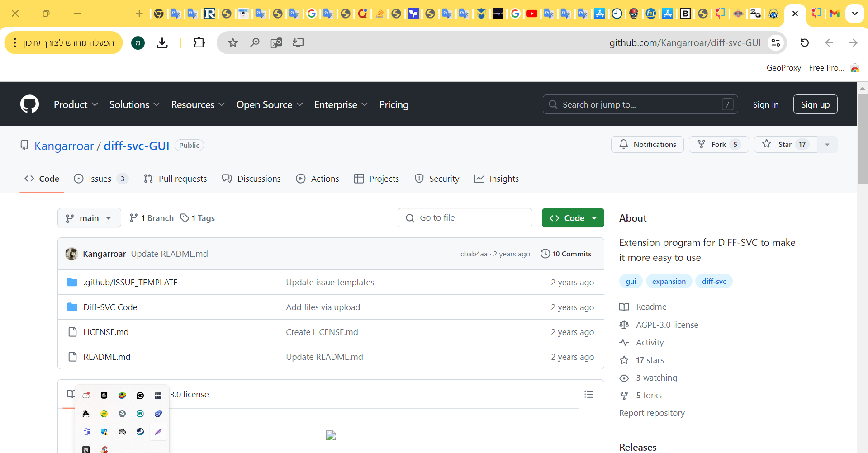Open the tab search chevron dropdown
This screenshot has width=868, height=453.
pos(854,14)
